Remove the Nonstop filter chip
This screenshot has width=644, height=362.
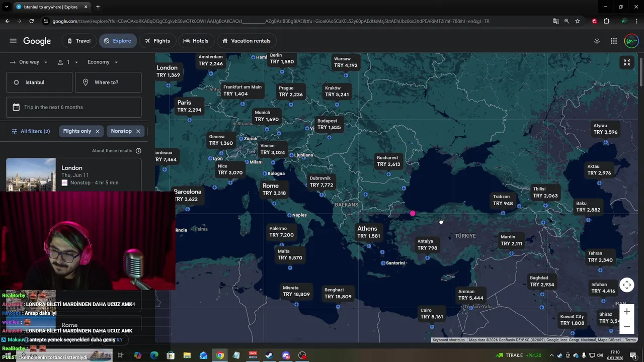(138, 131)
